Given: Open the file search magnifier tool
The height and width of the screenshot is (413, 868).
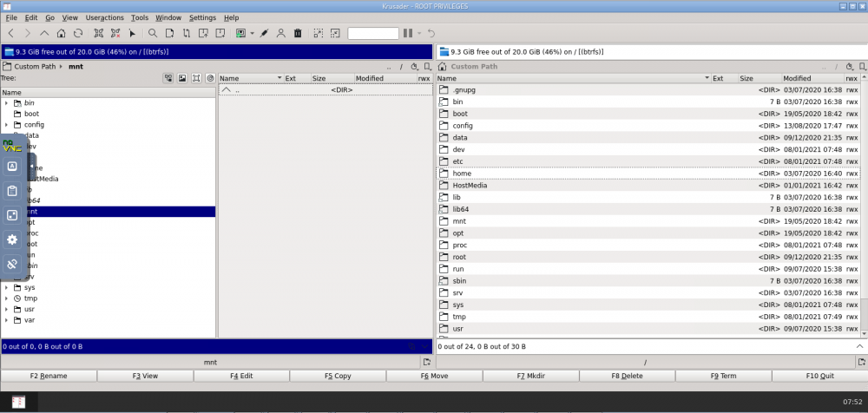Looking at the screenshot, I should 153,33.
